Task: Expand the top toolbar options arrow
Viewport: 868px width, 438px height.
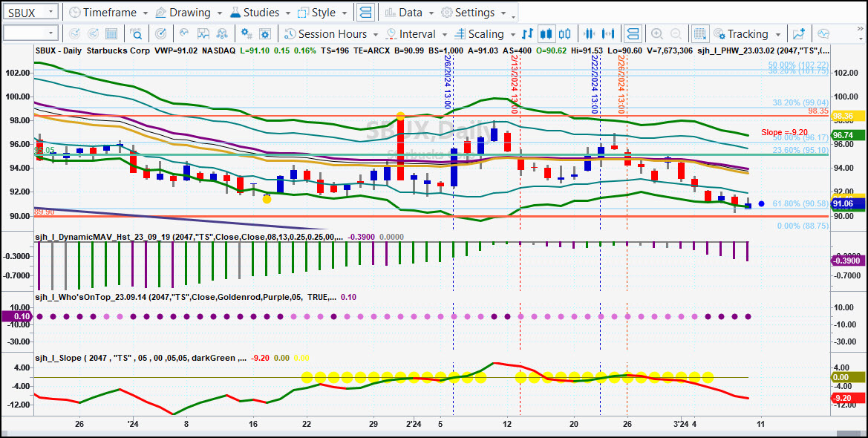Action: click(515, 16)
